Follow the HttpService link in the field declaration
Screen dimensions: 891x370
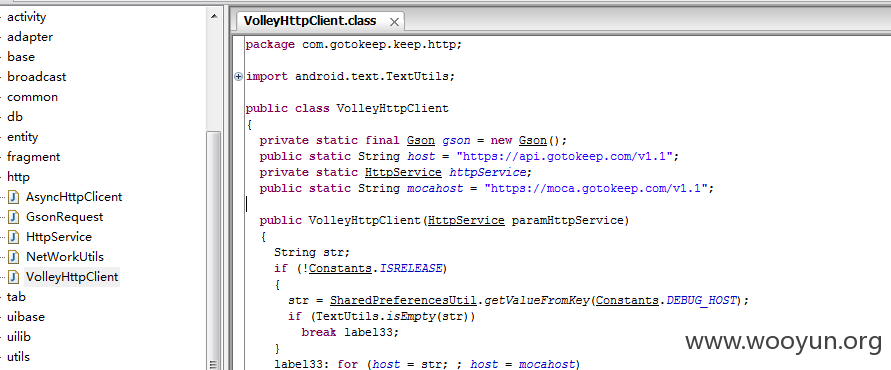[403, 172]
